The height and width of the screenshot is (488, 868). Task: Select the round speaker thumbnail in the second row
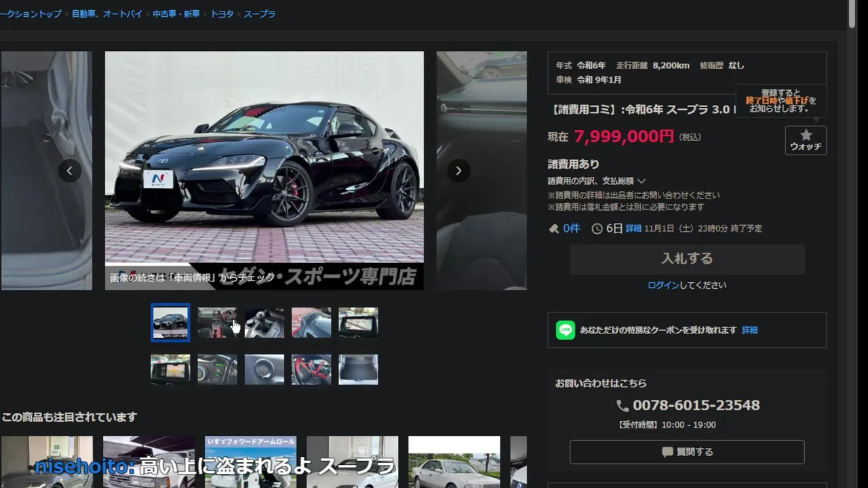(264, 369)
